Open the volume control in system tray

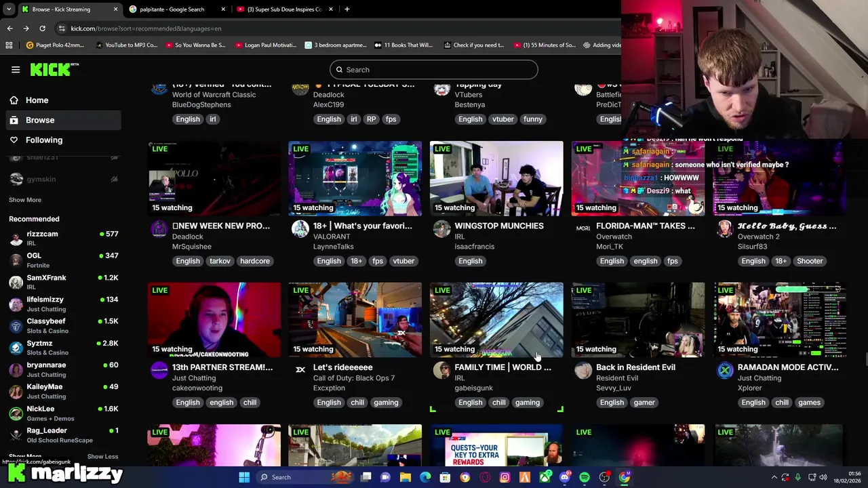point(823,477)
